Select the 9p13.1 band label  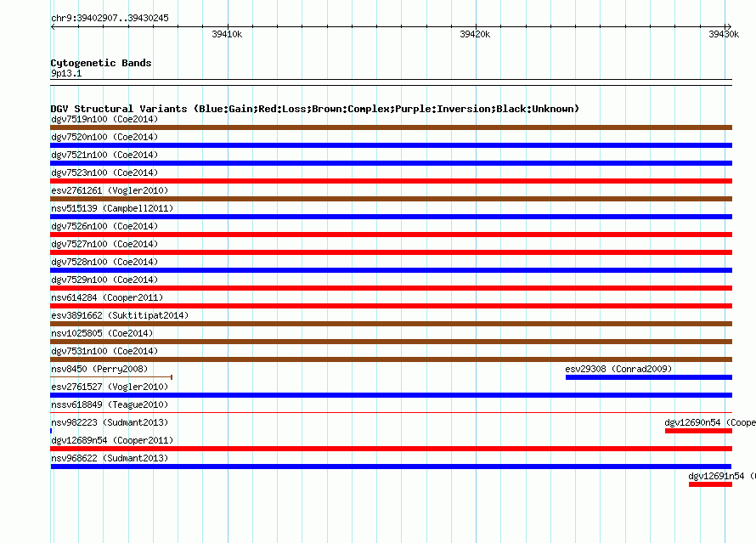click(x=66, y=73)
